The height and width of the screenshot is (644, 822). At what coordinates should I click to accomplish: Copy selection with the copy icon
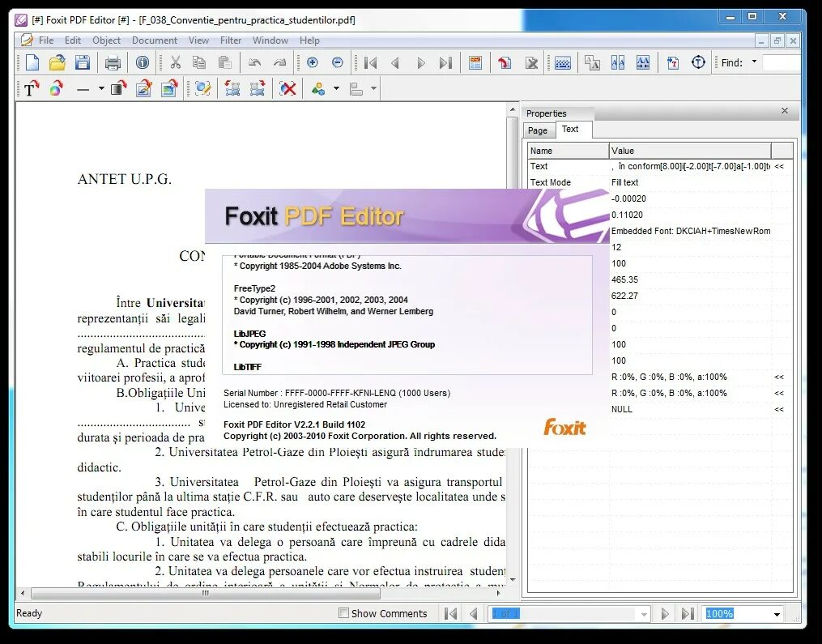199,63
